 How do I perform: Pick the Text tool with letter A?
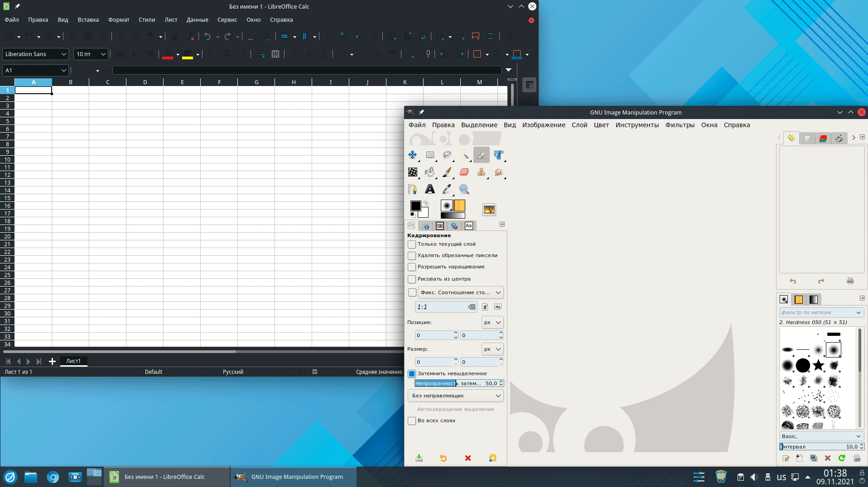tap(429, 189)
